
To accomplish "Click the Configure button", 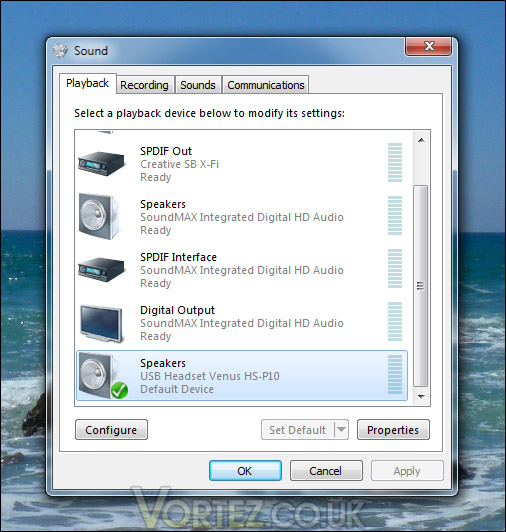I will pyautogui.click(x=111, y=430).
